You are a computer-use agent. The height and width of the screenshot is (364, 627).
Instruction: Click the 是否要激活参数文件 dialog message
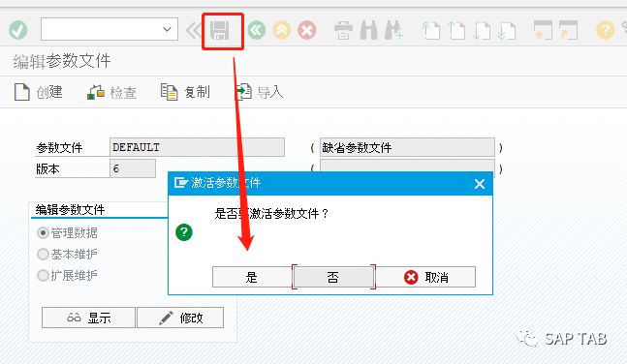271,214
